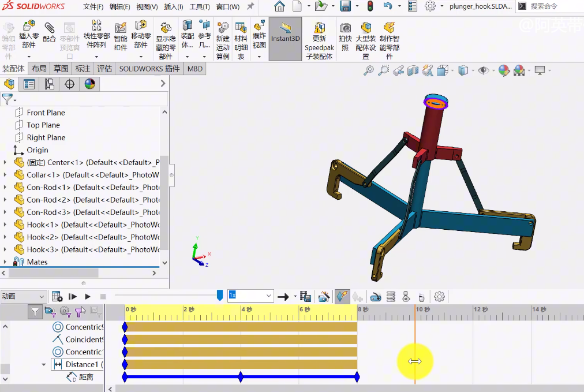Expand the Mates tree node
Screen dimensions: 584x392
tap(5, 262)
